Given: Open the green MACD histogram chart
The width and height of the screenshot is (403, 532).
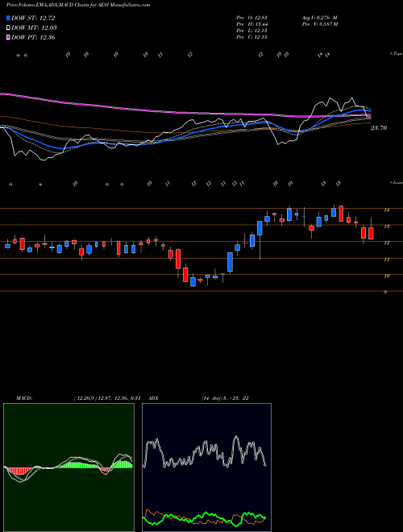Looking at the screenshot, I should (69, 468).
